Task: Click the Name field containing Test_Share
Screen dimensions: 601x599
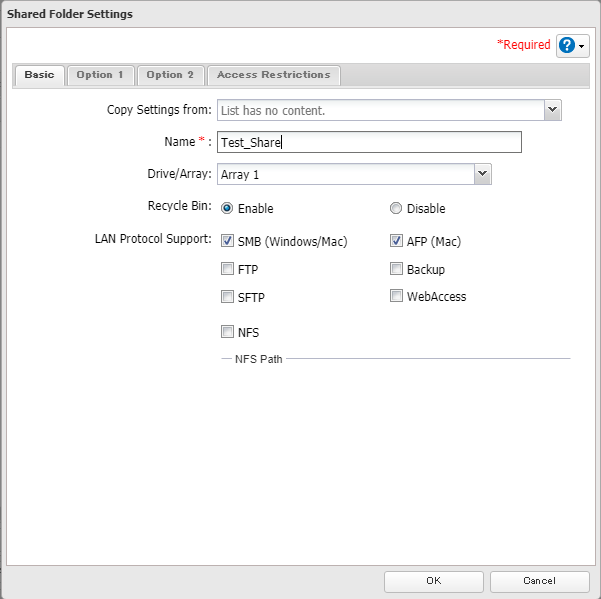Action: click(368, 142)
